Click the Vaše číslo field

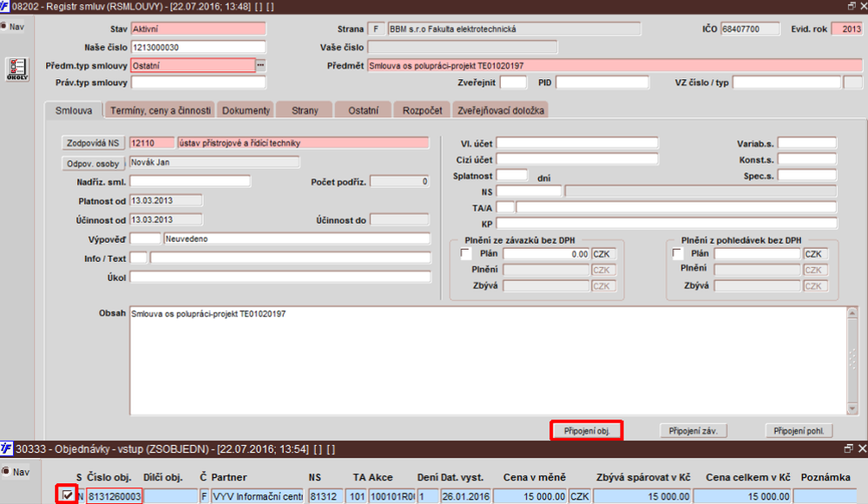click(x=463, y=47)
